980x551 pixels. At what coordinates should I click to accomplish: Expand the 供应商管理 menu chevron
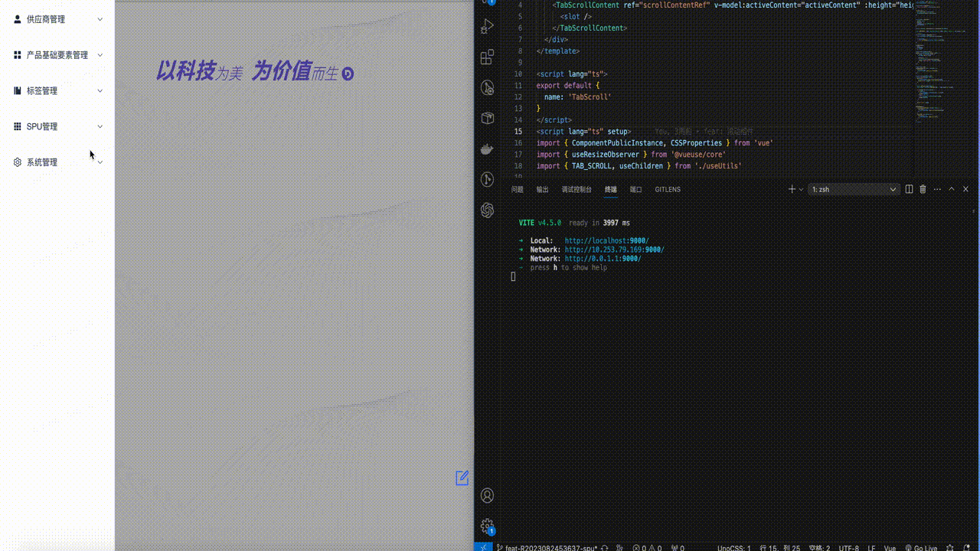tap(100, 19)
